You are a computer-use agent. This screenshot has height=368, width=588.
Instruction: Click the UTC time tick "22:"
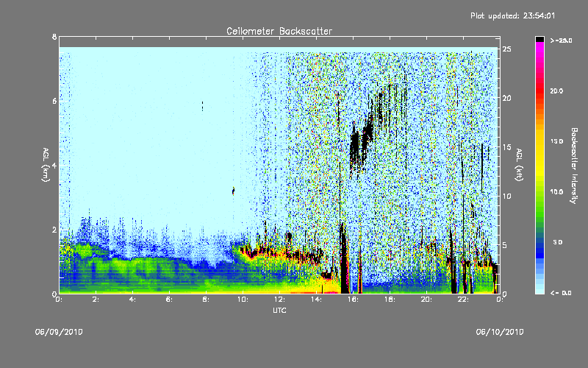(x=463, y=300)
